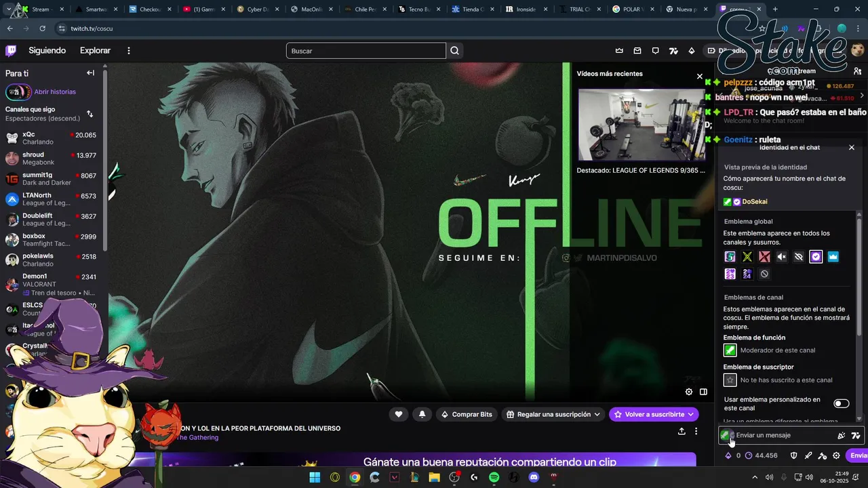This screenshot has width=868, height=488.
Task: Open the Get Bits diamond icon in the top nav
Action: (x=692, y=51)
